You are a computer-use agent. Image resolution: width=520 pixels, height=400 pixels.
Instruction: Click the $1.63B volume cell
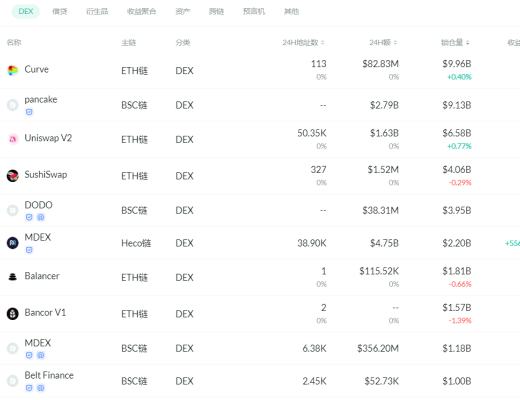384,133
